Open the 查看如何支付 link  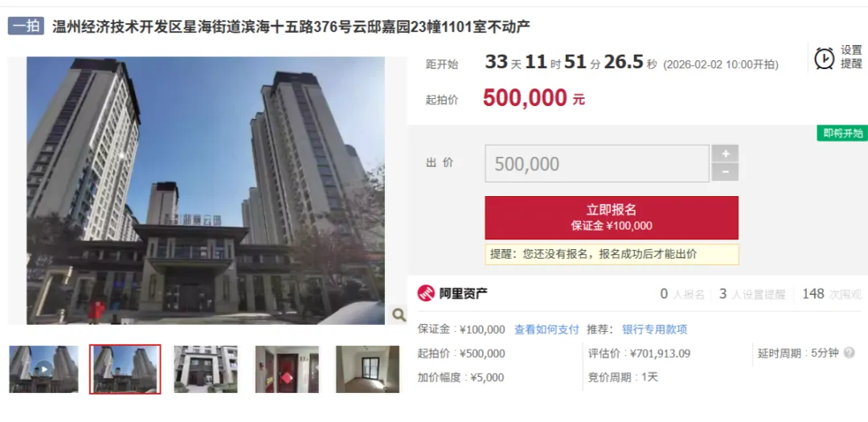click(547, 330)
